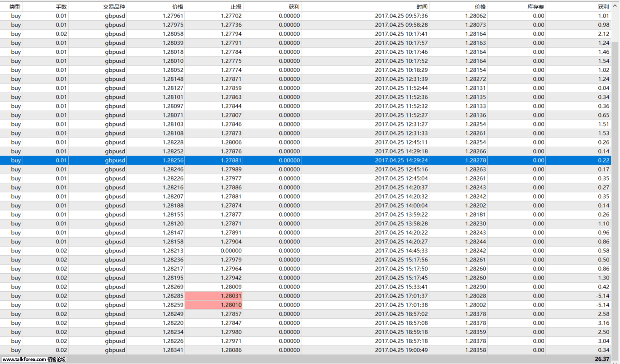Select the time 2017.04.25 10:17:57

pyautogui.click(x=401, y=43)
